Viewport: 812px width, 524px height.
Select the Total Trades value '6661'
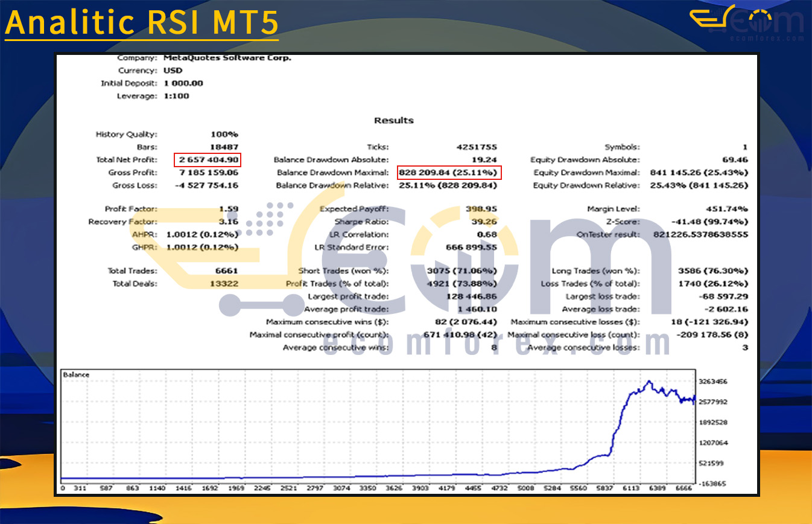(x=228, y=271)
